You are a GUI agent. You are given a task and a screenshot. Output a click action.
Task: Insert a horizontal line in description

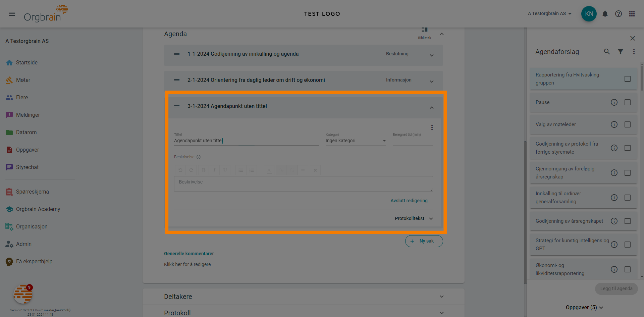click(303, 170)
